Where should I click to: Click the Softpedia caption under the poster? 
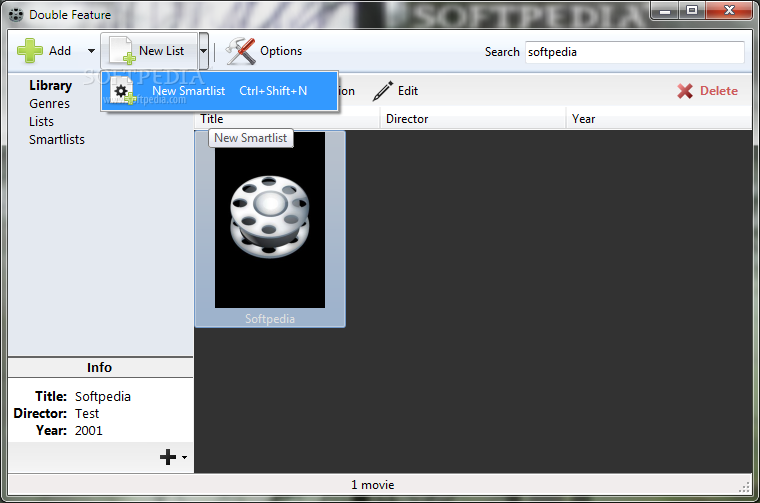pos(270,319)
